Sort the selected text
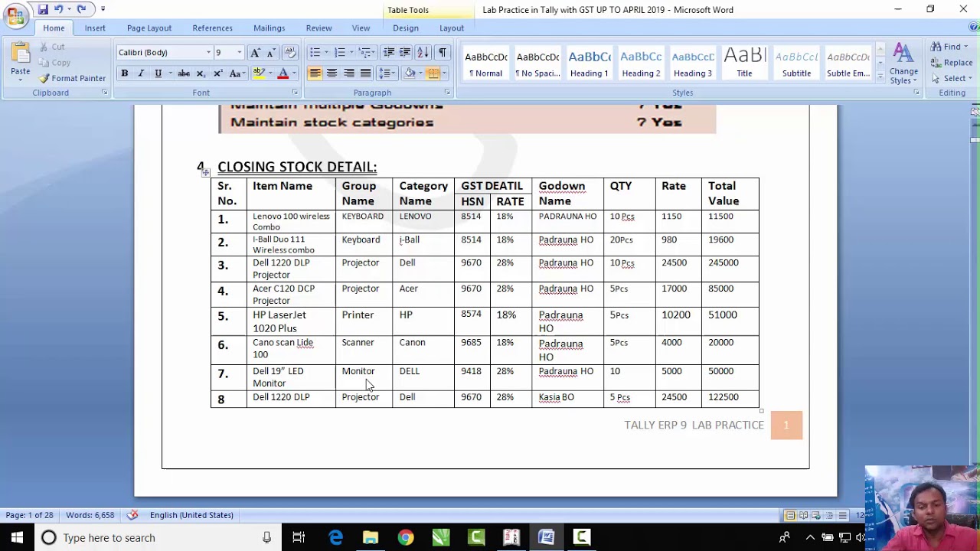The image size is (980, 551). 423,52
